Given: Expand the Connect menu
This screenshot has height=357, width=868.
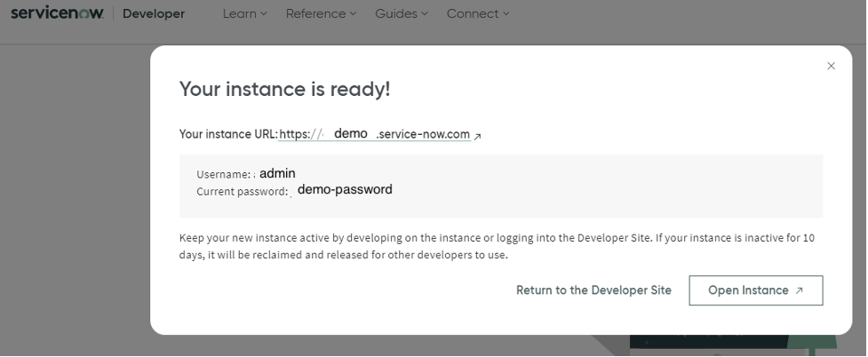Looking at the screenshot, I should 478,14.
